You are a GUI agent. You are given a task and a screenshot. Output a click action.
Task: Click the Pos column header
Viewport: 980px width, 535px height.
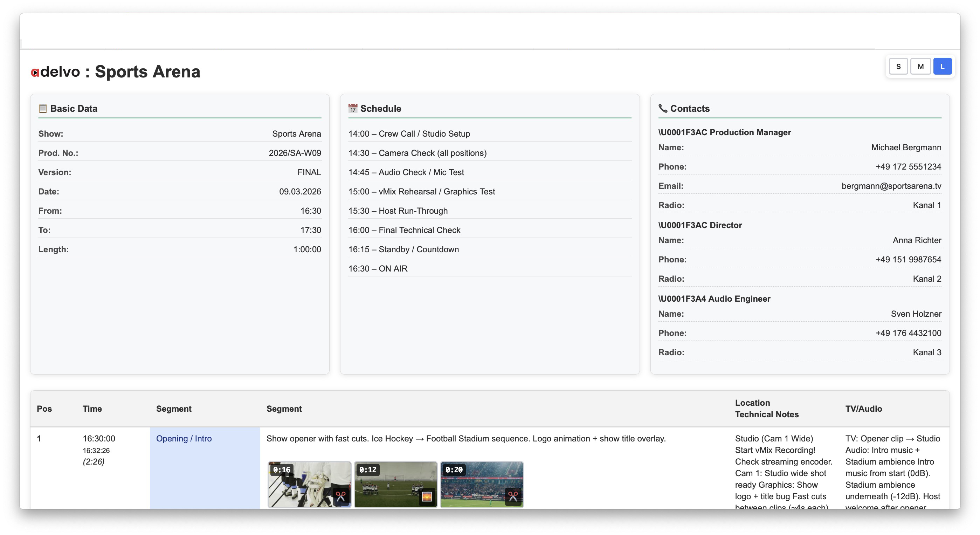click(44, 409)
